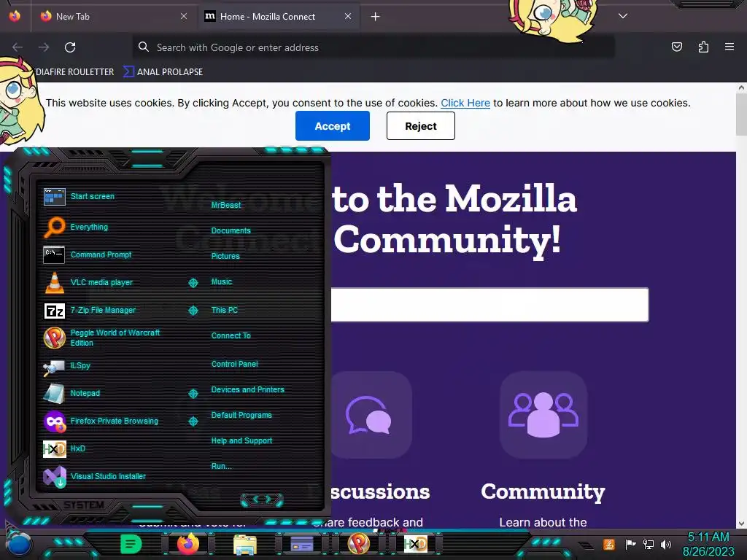Click the Mozilla Connect search box
The image size is (747, 560).
pyautogui.click(x=489, y=305)
